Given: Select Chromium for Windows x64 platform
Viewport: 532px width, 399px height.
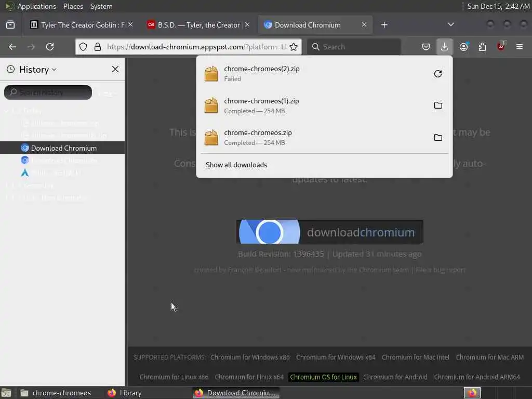Looking at the screenshot, I should pyautogui.click(x=336, y=357).
